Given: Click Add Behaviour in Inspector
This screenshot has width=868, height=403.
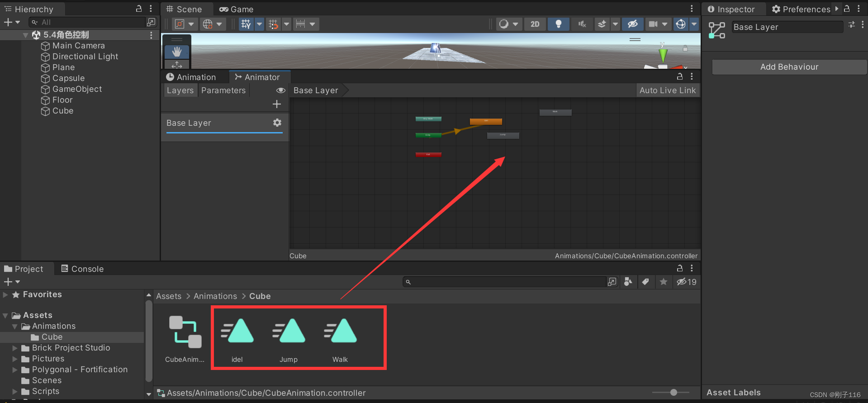Looking at the screenshot, I should [789, 67].
